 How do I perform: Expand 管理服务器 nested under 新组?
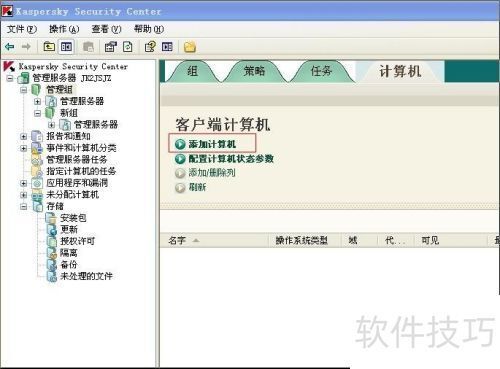(x=51, y=125)
